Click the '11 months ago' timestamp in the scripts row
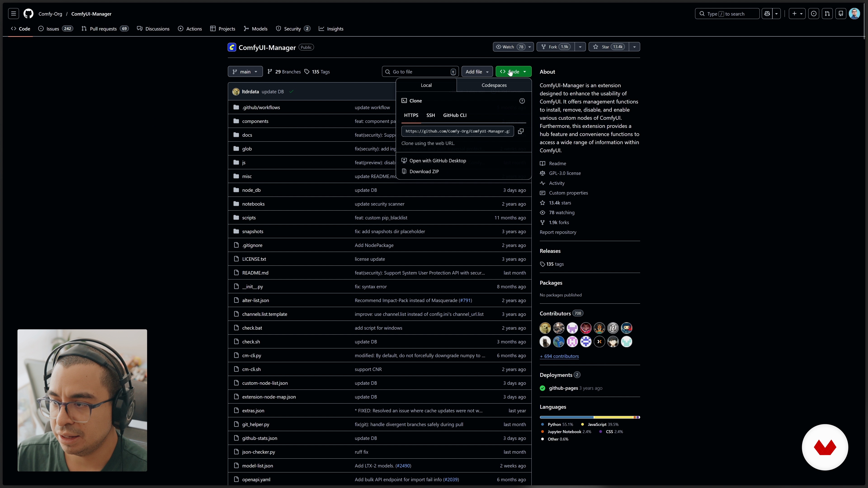 tap(510, 218)
